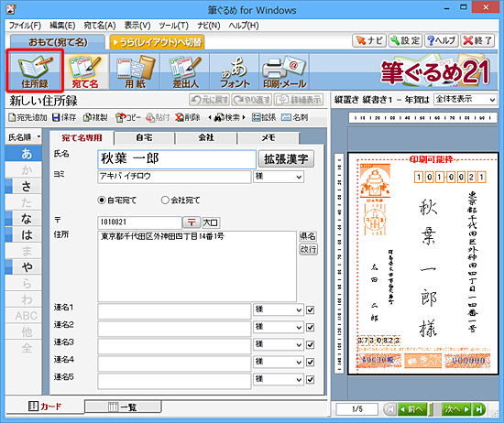504x423 pixels.
Task: Open the 編集(E) menu
Action: pos(62,26)
